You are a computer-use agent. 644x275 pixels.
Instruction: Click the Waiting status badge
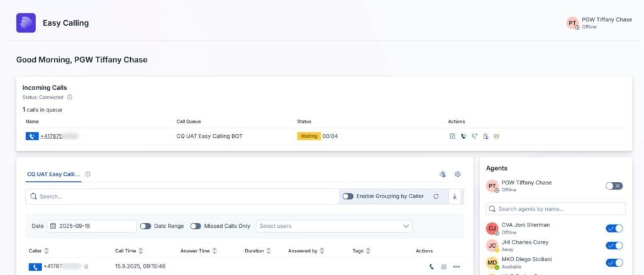click(309, 136)
